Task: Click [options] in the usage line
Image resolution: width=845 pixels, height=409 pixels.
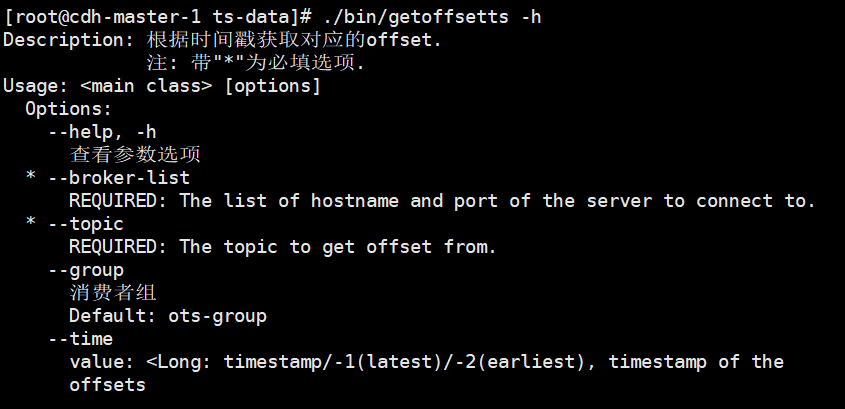Action: 272,86
